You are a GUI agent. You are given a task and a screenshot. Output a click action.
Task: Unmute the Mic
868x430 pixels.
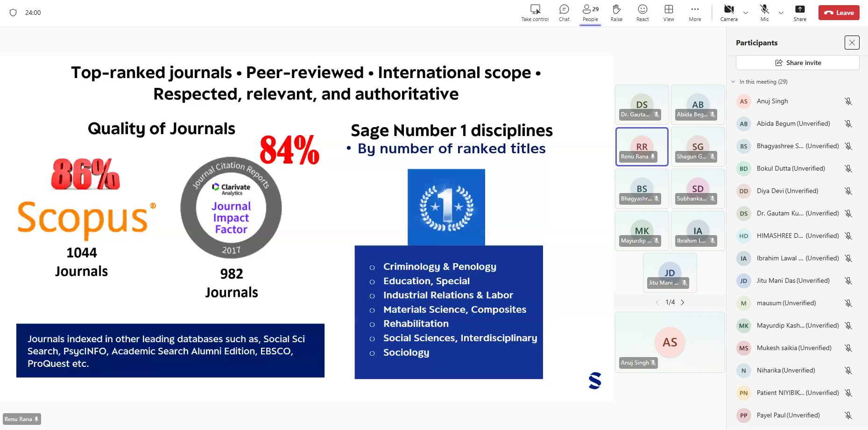[x=764, y=13]
